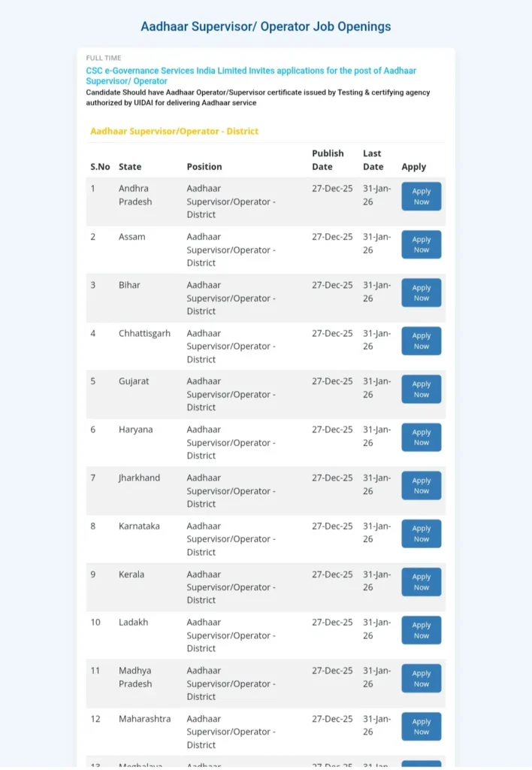Click the FULL TIME label

(104, 58)
